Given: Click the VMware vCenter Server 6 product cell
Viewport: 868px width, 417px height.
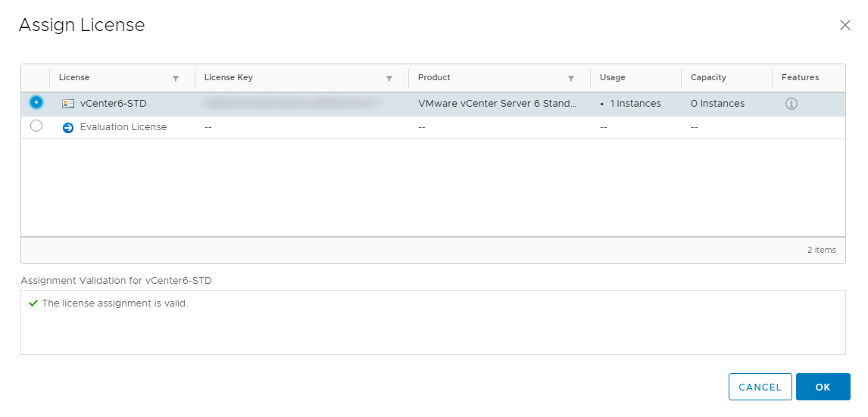Looking at the screenshot, I should pos(497,104).
